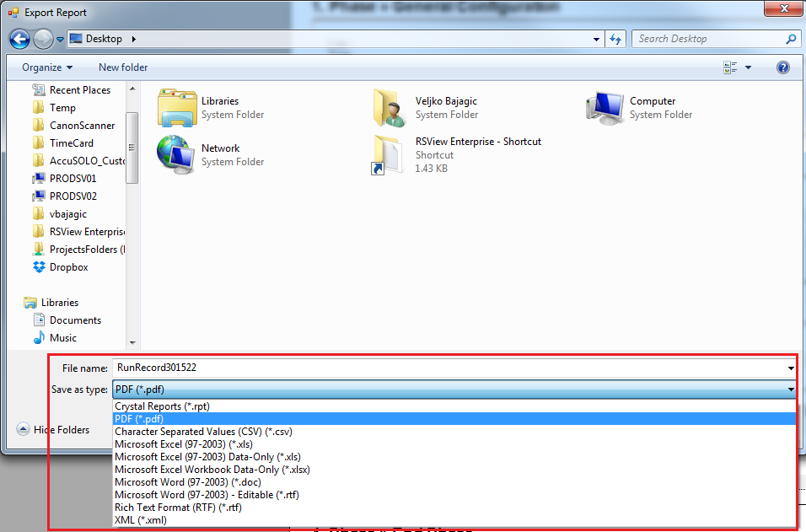
Task: Open Dropbox in navigation pane
Action: [68, 267]
